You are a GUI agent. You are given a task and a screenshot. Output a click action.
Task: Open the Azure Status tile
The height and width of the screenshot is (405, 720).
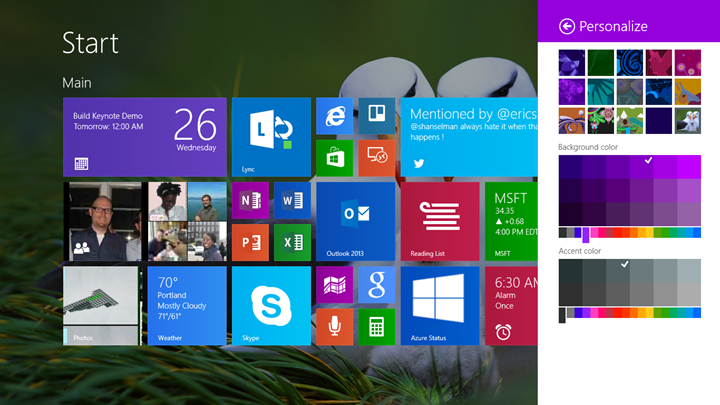(440, 306)
